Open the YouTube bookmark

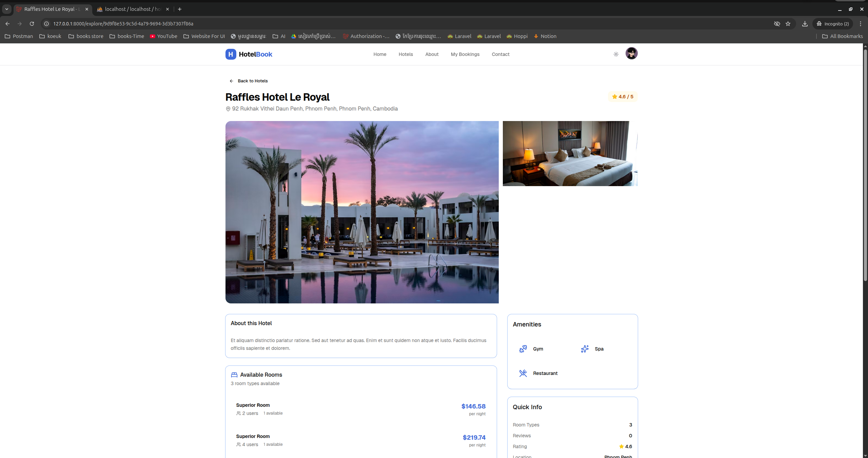tap(163, 36)
